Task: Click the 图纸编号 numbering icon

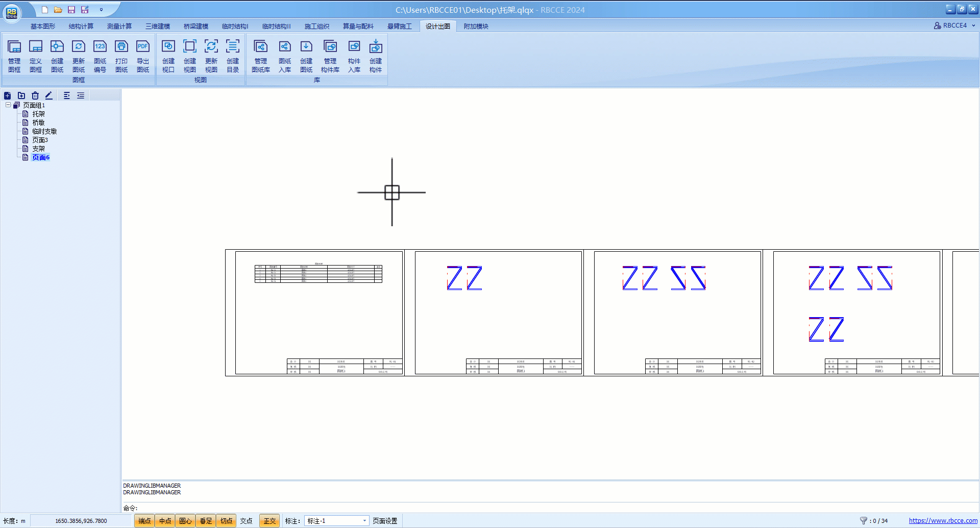Action: pyautogui.click(x=100, y=56)
